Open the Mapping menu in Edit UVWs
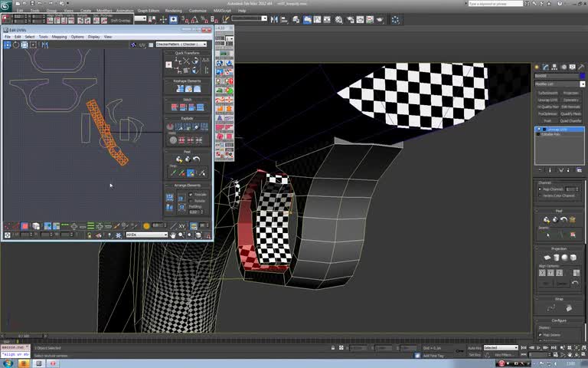This screenshot has height=368, width=588. click(x=58, y=37)
